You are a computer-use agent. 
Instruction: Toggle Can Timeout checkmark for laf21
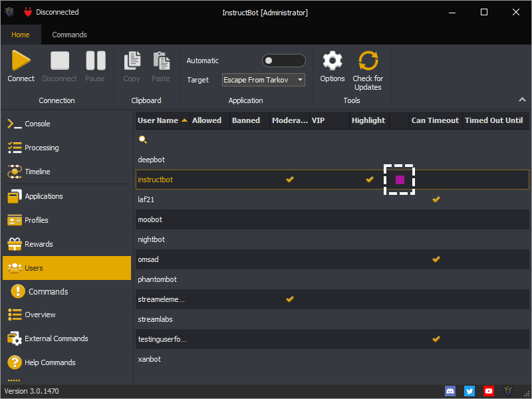click(436, 199)
